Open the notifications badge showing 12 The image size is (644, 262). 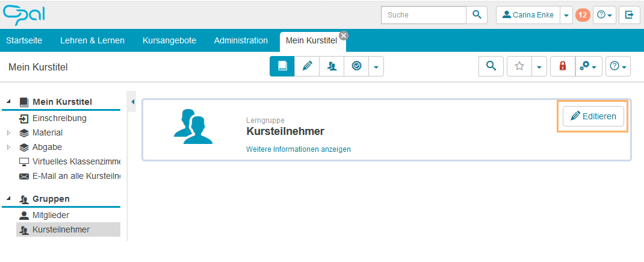583,15
